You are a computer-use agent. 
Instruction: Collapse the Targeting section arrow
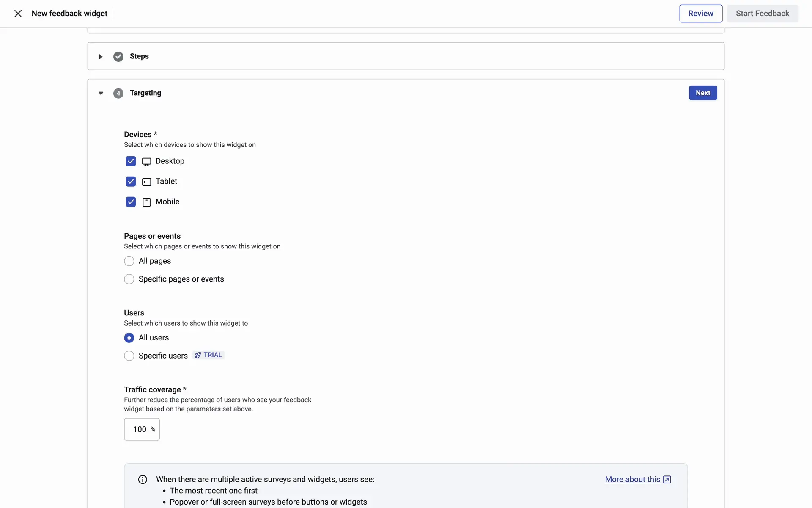coord(101,93)
